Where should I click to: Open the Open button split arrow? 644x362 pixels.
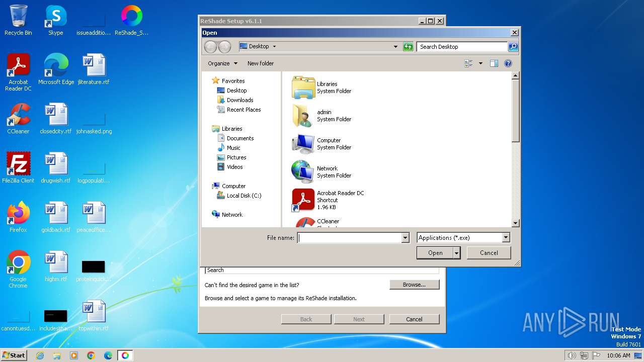pos(457,253)
